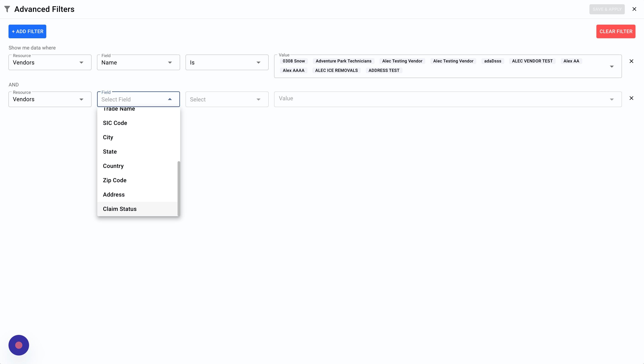The image size is (644, 364).
Task: Pick Zip Code from the dropdown list
Action: pyautogui.click(x=115, y=180)
